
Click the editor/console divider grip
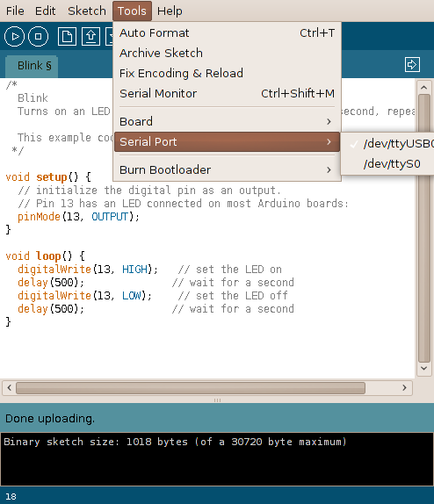pos(217,400)
